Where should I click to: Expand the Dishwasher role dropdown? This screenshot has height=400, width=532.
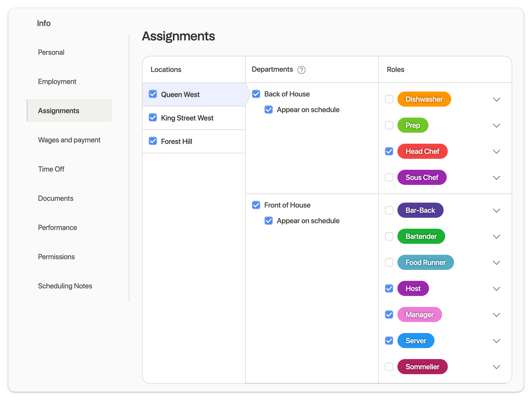click(x=497, y=99)
